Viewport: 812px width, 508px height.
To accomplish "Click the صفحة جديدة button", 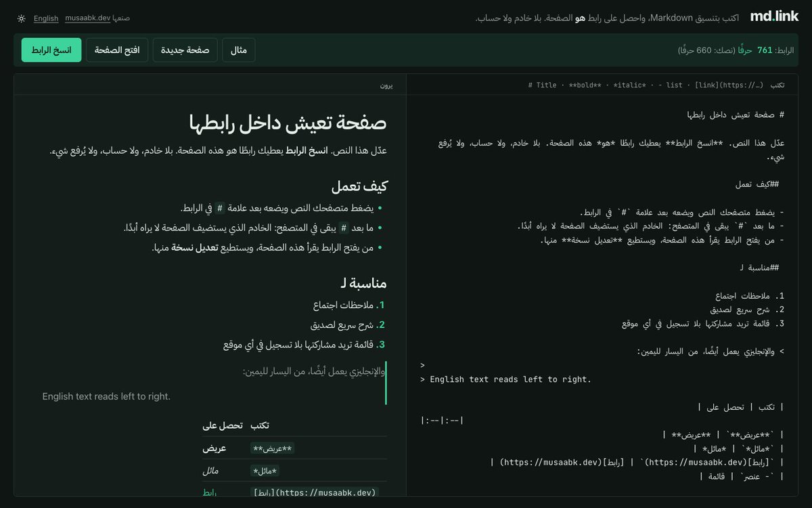I will (x=185, y=50).
